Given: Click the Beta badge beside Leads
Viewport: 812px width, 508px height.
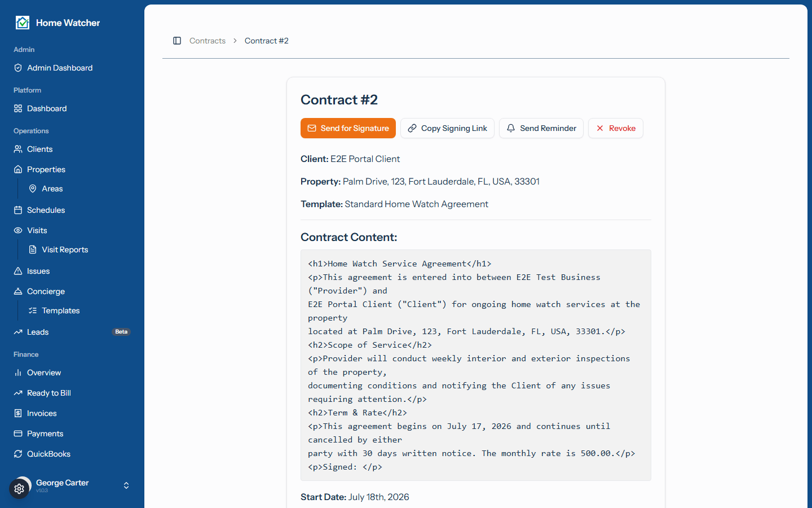Looking at the screenshot, I should click(x=121, y=332).
